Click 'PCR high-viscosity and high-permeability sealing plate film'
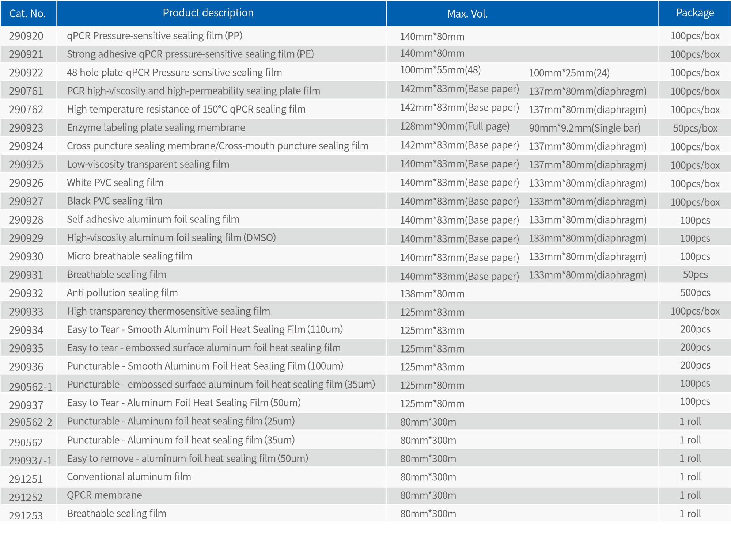This screenshot has width=731, height=560. [193, 91]
